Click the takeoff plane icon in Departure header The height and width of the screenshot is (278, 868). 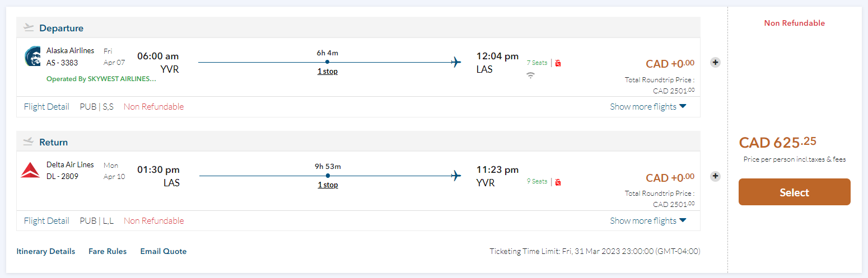point(29,27)
